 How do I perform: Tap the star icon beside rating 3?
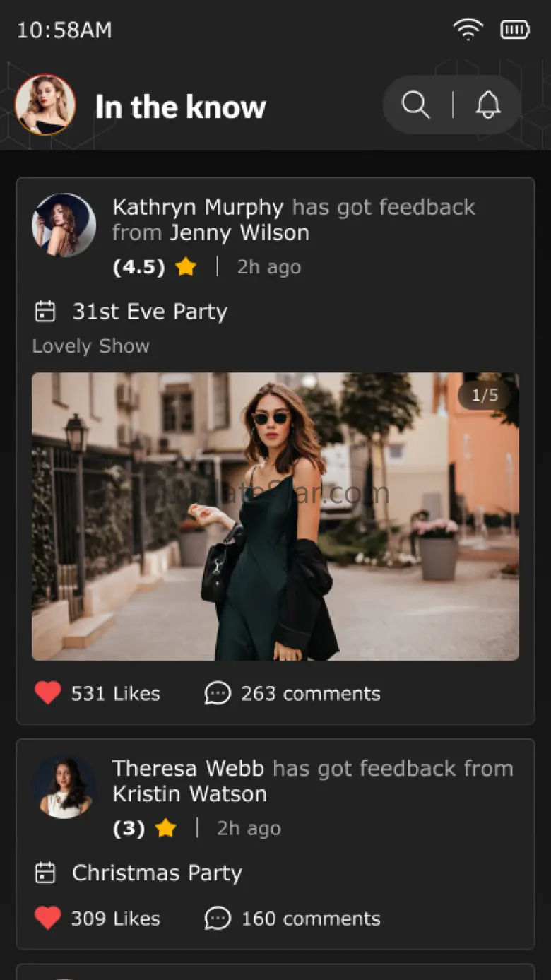166,828
